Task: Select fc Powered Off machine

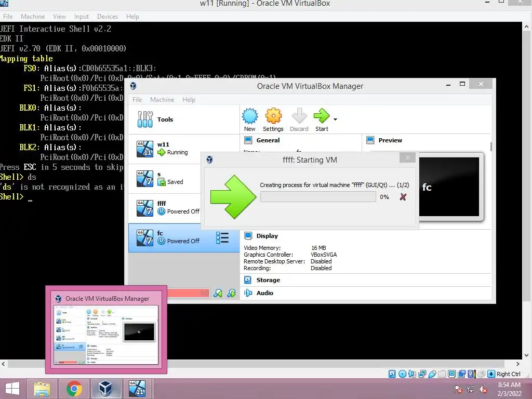Action: tap(184, 237)
